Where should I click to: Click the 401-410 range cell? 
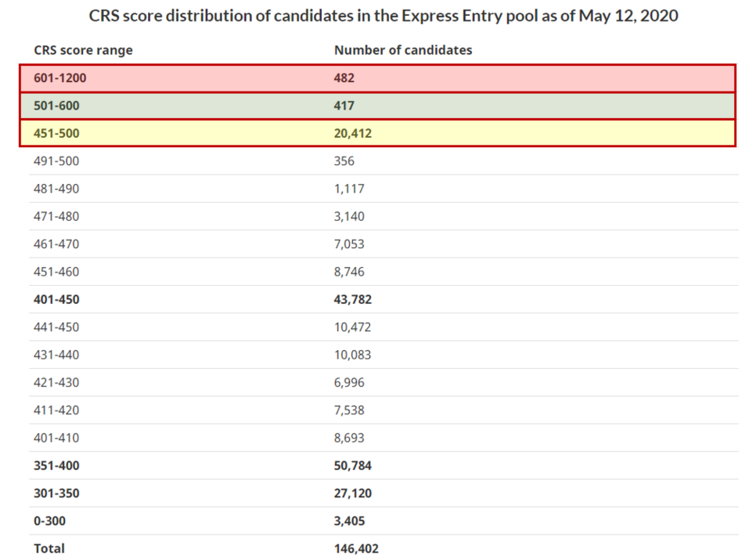tap(56, 438)
